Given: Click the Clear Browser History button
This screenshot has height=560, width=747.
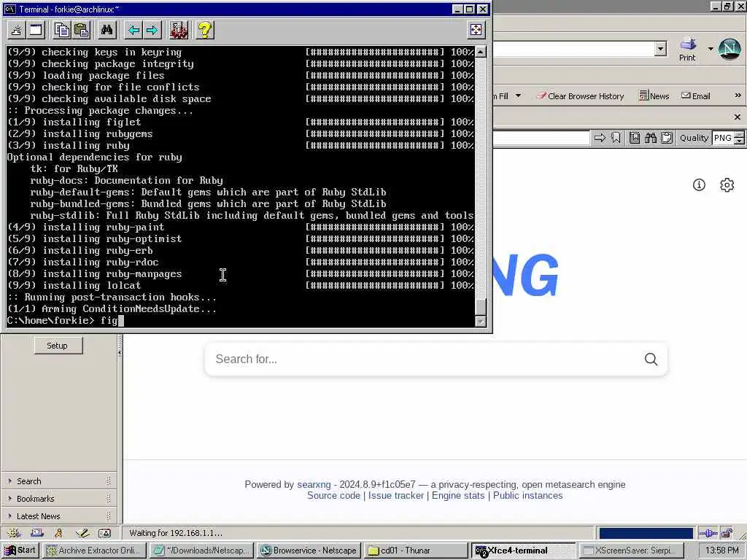Looking at the screenshot, I should 580,96.
